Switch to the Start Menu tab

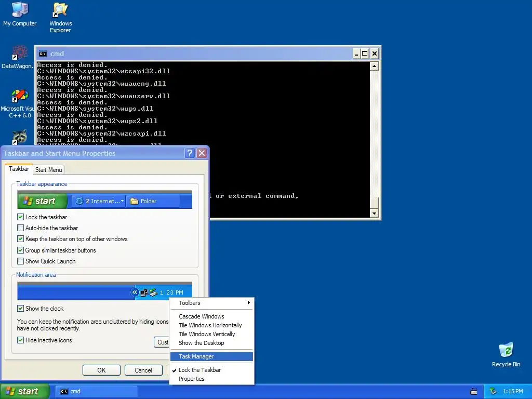tap(48, 170)
